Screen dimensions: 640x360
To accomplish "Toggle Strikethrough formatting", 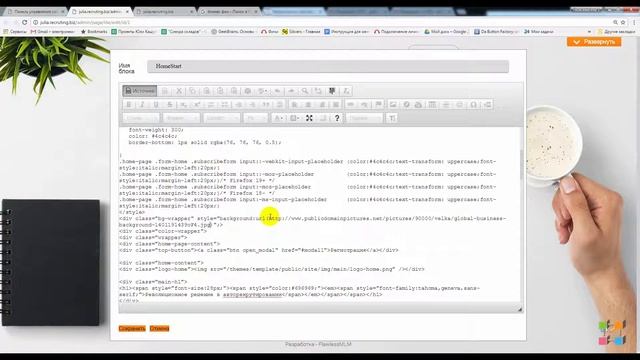I will (x=169, y=104).
